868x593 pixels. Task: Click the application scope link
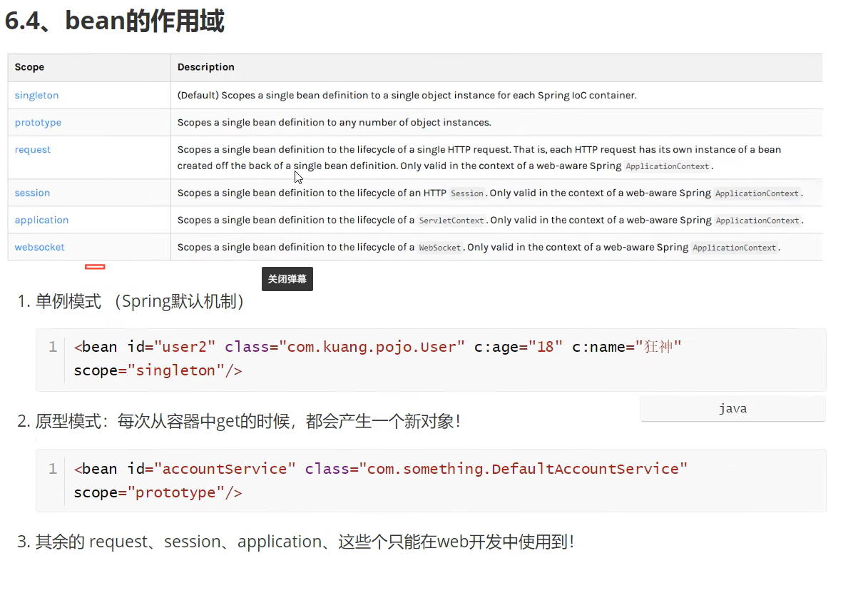41,220
